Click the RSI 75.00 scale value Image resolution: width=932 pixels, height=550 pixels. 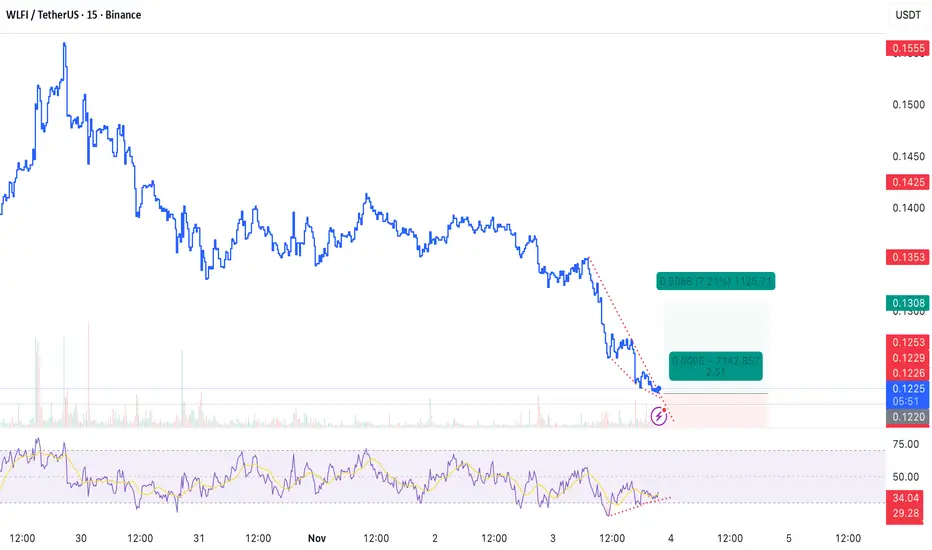[906, 444]
